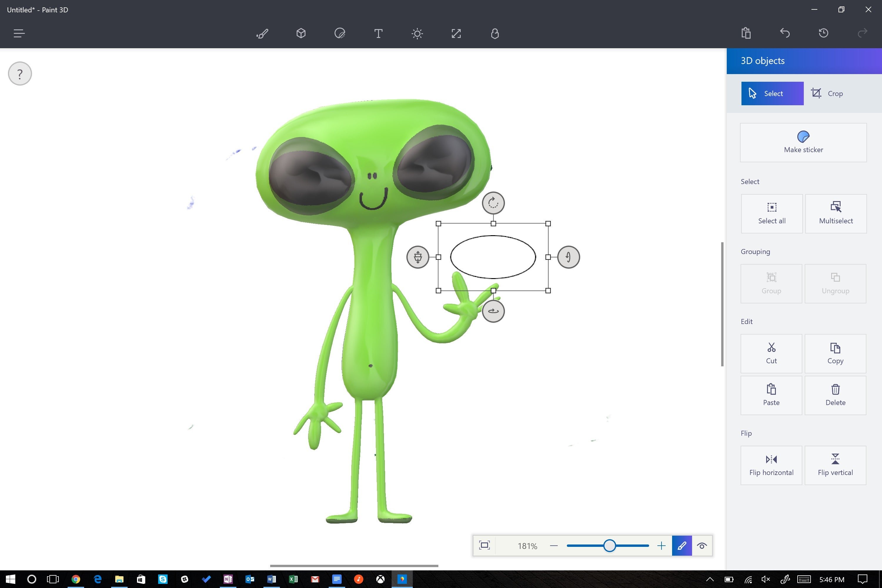Switch to the Crop tab
This screenshot has width=882, height=588.
point(827,93)
